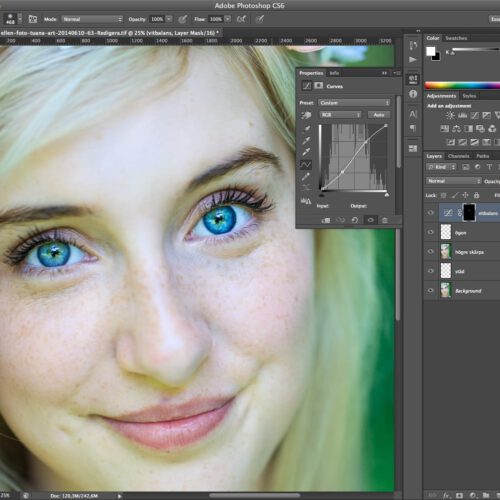Select the Curves adjustment icon in Properties
This screenshot has height=500, width=500.
pyautogui.click(x=307, y=86)
